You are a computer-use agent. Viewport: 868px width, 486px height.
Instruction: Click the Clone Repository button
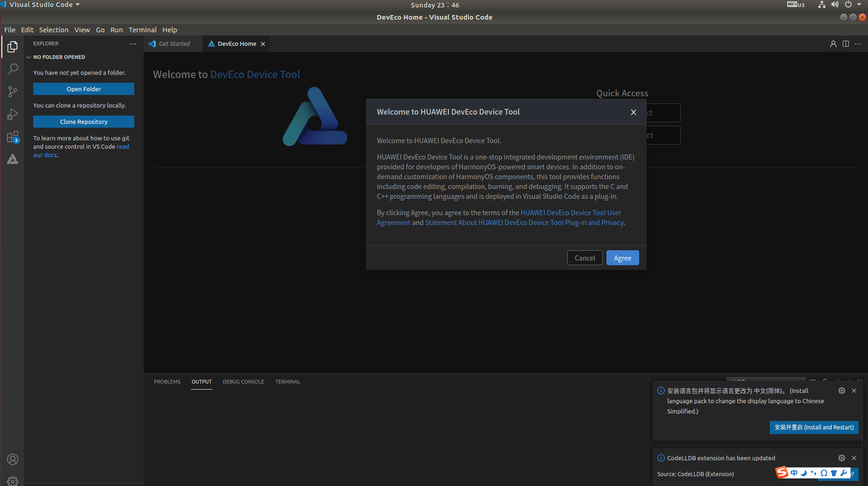[84, 122]
